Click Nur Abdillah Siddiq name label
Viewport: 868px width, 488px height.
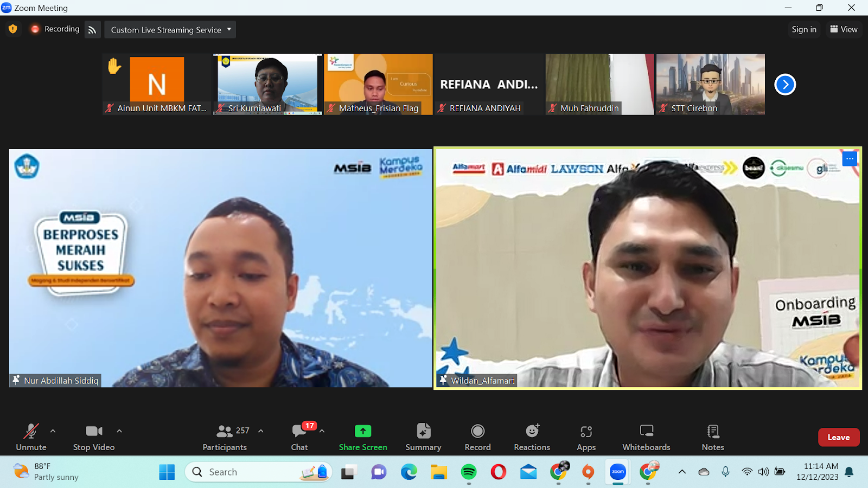pos(56,381)
